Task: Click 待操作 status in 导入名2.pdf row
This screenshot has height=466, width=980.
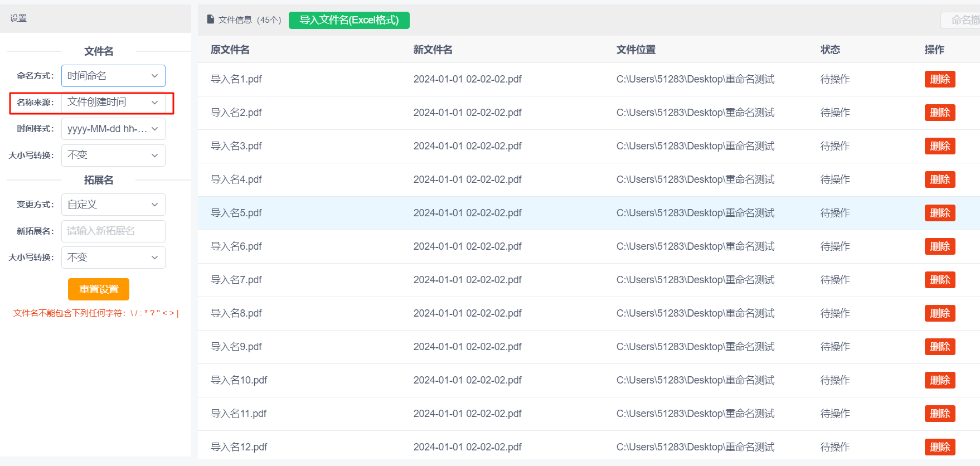Action: coord(835,113)
